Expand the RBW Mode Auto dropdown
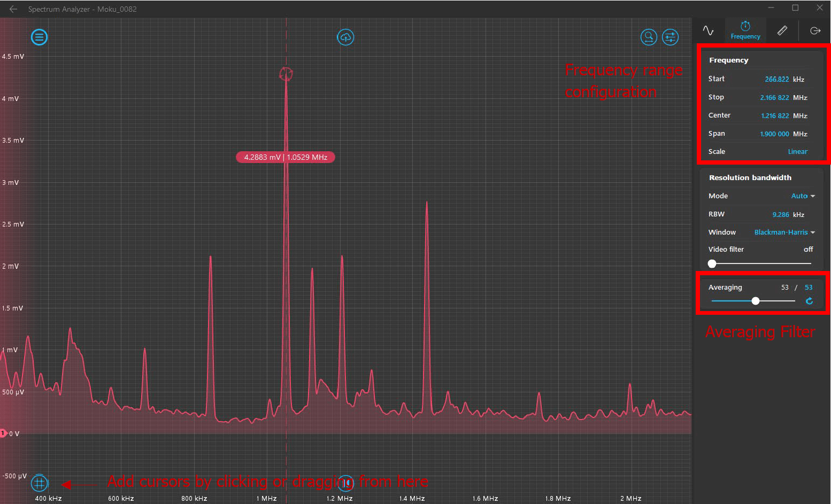The width and height of the screenshot is (831, 504). (x=803, y=196)
